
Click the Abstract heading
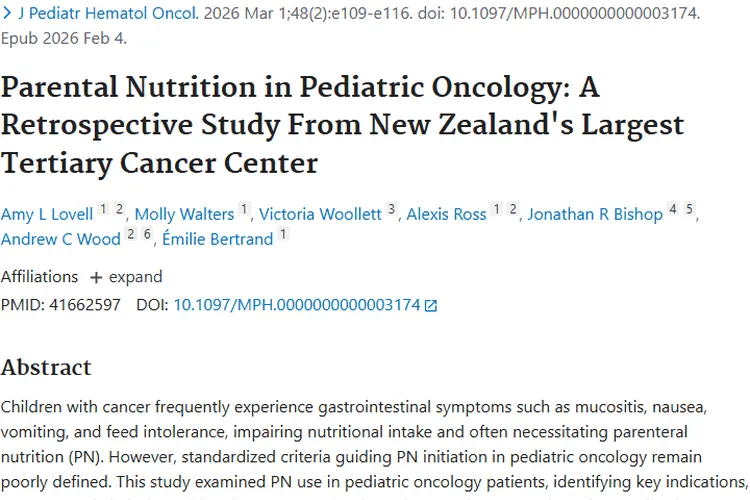46,367
